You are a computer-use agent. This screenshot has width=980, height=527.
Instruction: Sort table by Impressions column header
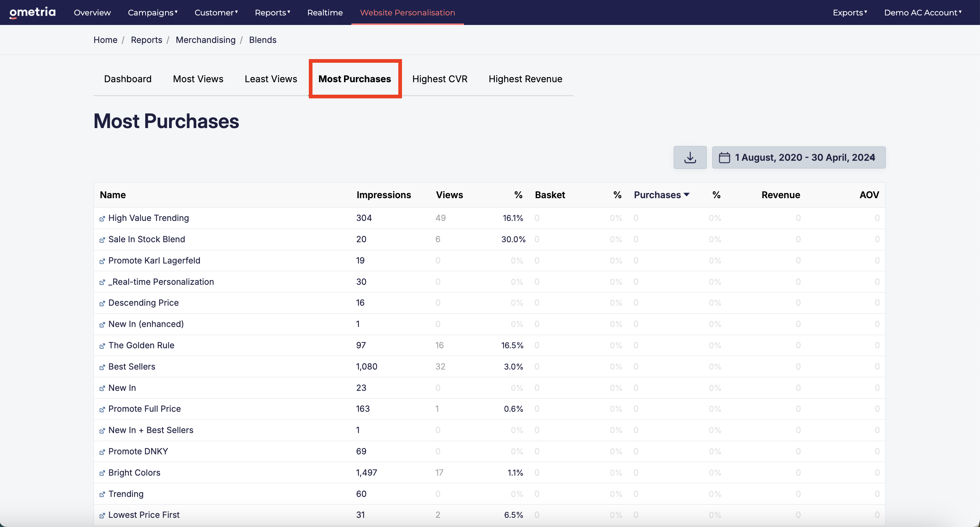pyautogui.click(x=384, y=195)
